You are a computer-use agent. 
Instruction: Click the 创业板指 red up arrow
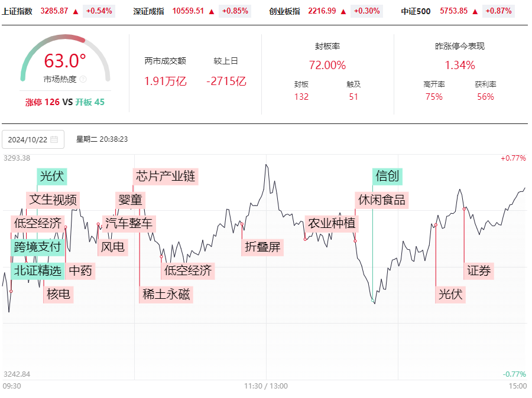pyautogui.click(x=343, y=12)
